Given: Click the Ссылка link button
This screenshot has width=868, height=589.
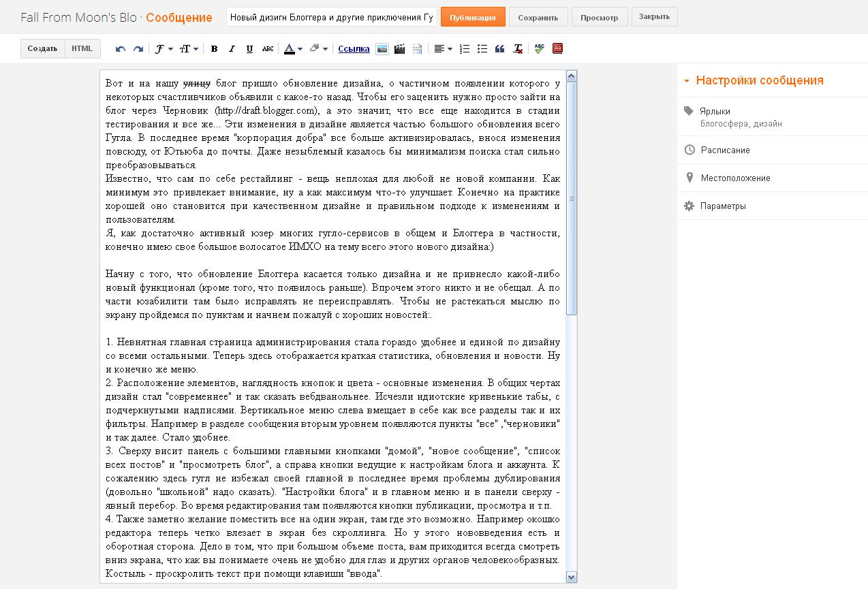Looking at the screenshot, I should (x=354, y=49).
